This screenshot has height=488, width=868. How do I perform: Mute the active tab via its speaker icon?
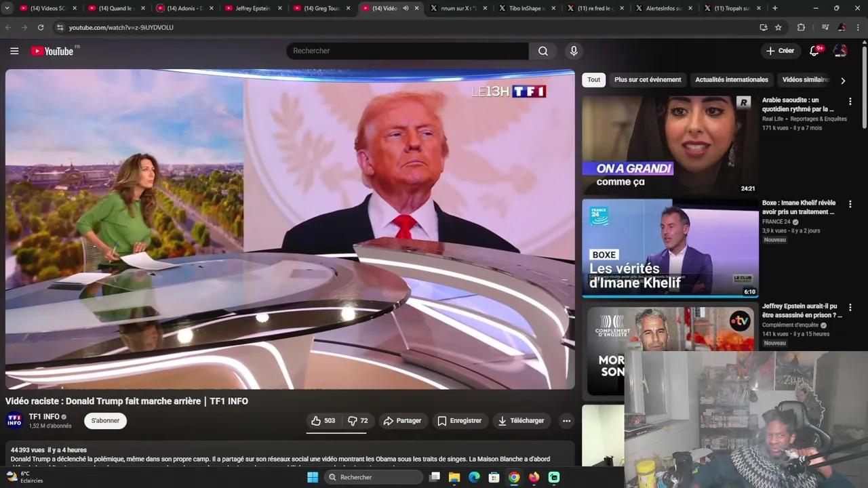pyautogui.click(x=406, y=8)
